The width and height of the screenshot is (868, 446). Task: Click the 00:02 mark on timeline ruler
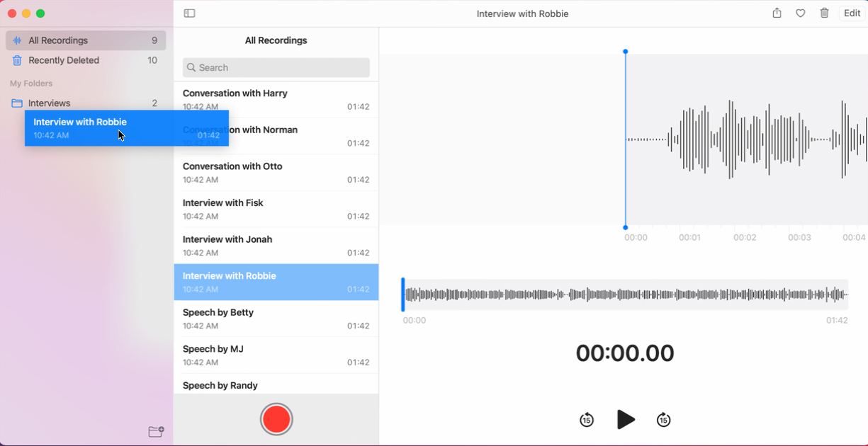coord(745,238)
